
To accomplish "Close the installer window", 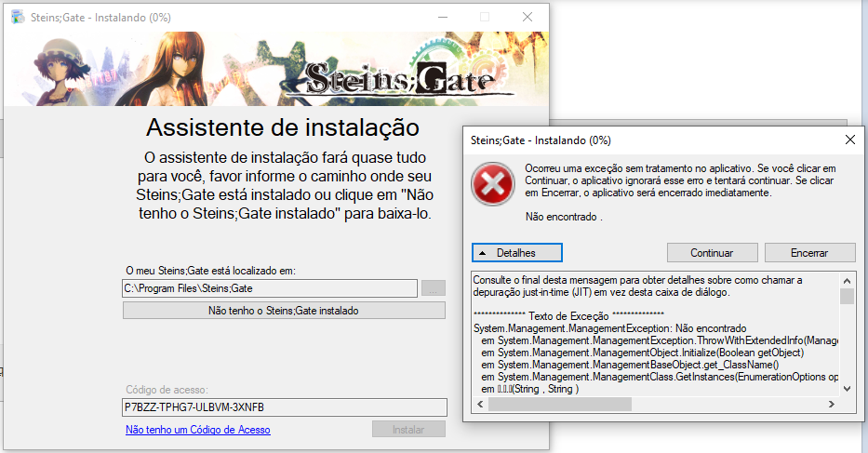I will pos(527,17).
